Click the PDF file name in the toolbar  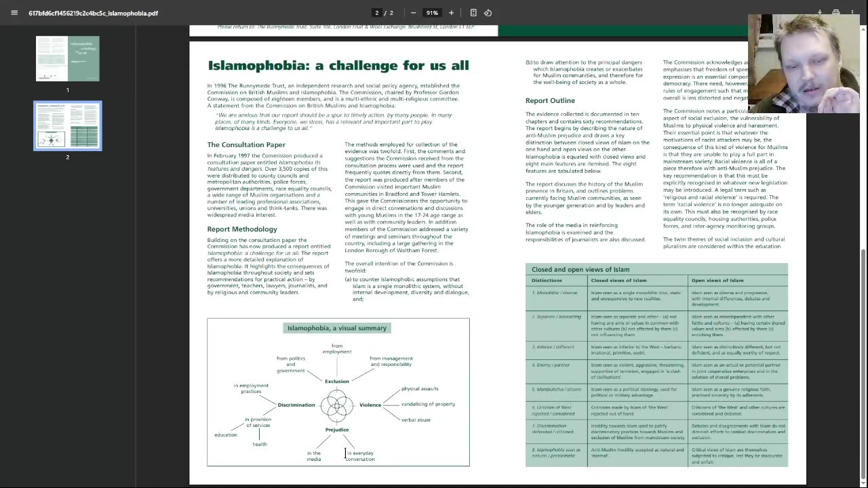93,13
